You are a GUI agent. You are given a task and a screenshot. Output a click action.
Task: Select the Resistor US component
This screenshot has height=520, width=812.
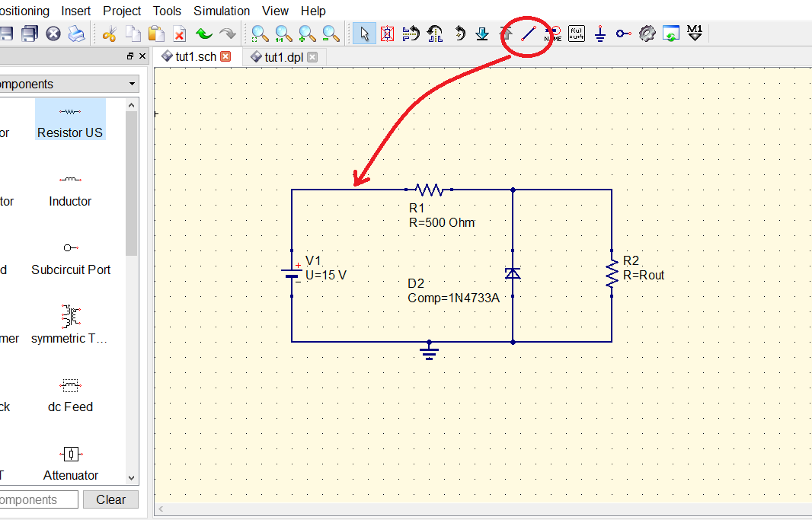(x=70, y=120)
